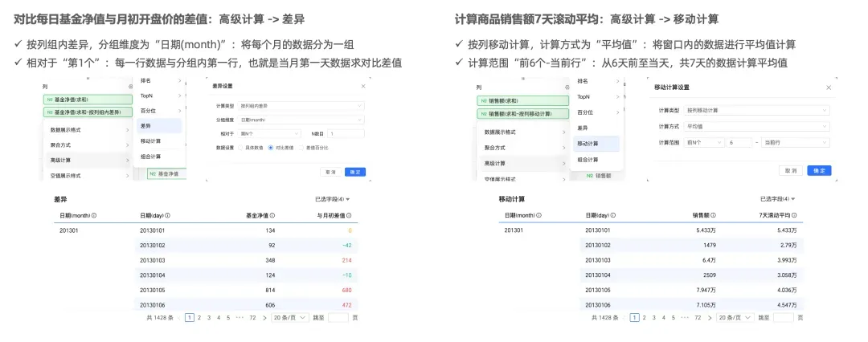
Task: Click cell 20130103 in 差异 table
Action: (x=152, y=260)
